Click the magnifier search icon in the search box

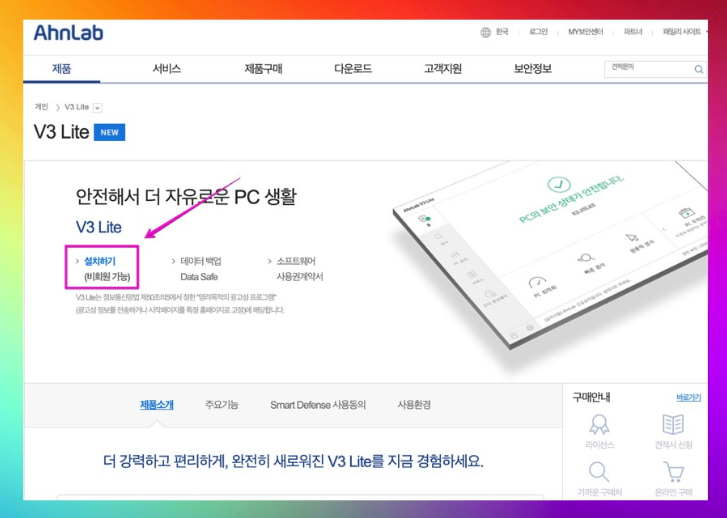pyautogui.click(x=699, y=70)
